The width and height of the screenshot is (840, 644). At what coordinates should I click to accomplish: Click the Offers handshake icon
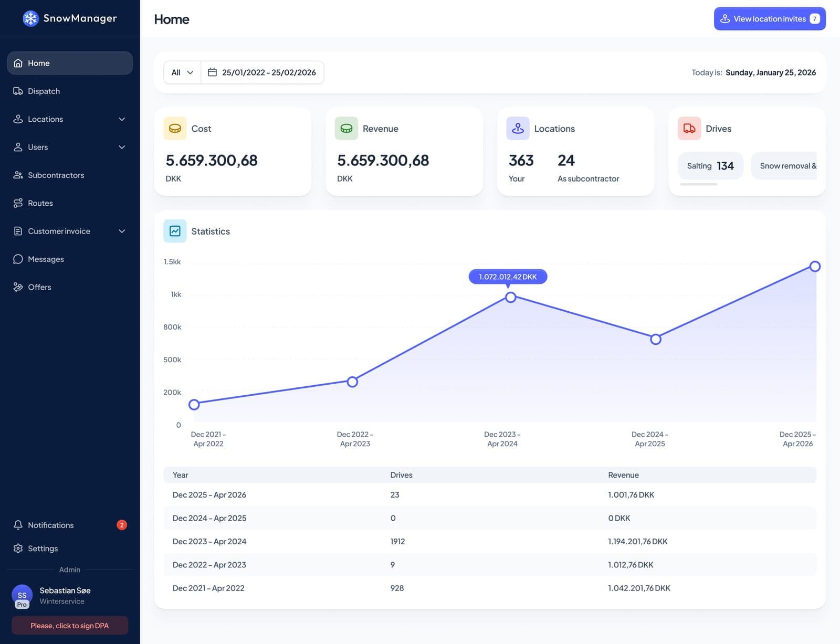coord(18,287)
